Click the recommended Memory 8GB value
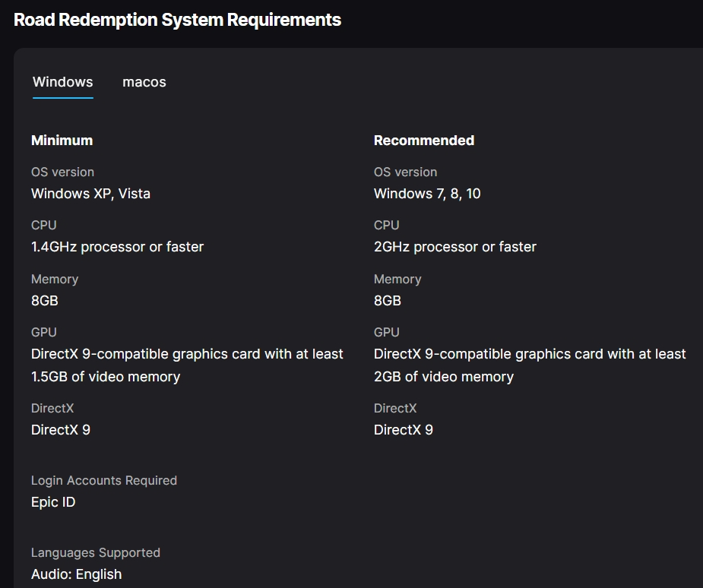This screenshot has width=703, height=588. tap(388, 300)
